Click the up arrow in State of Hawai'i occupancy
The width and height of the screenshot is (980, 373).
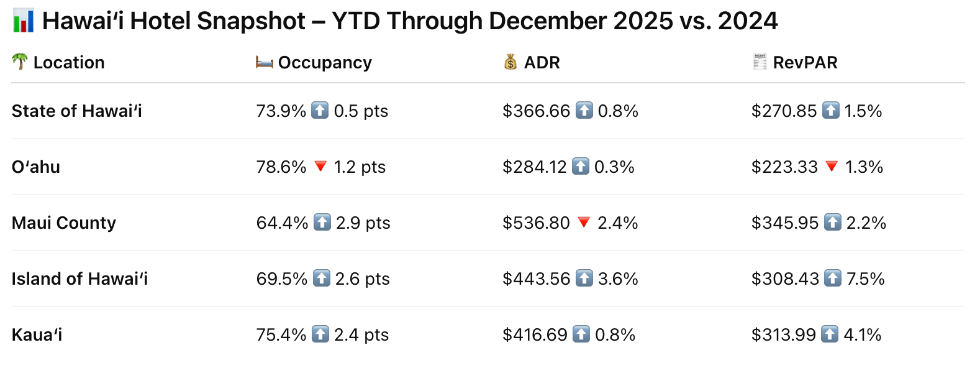pos(320,111)
